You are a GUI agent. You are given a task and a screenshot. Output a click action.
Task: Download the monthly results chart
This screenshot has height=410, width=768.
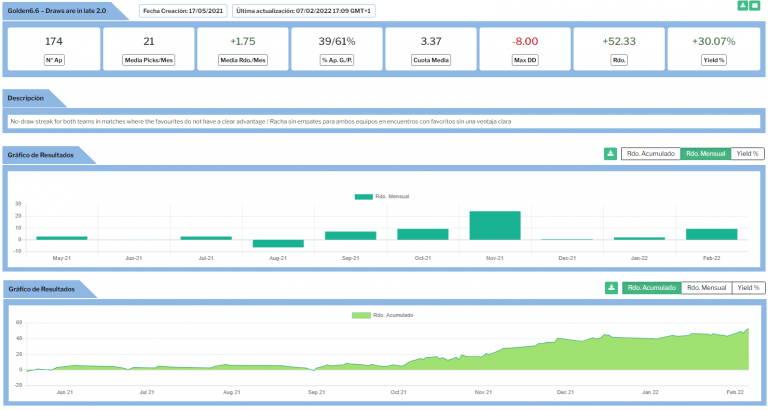[610, 154]
